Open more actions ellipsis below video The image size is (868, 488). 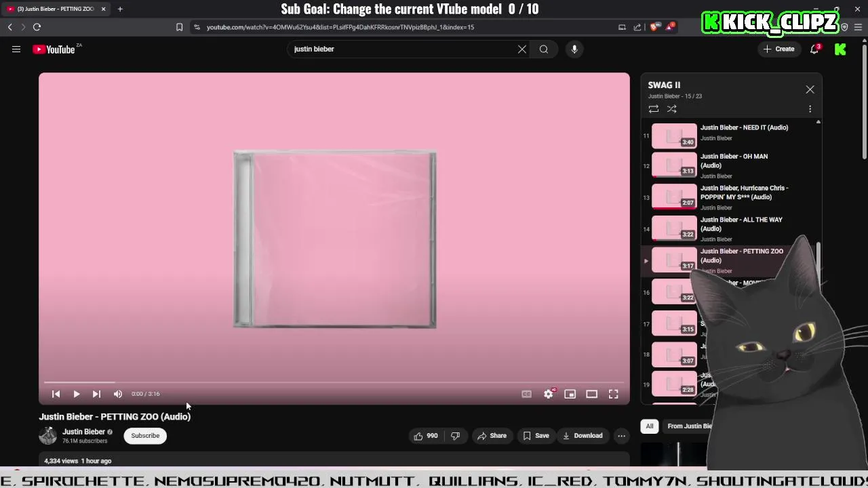[621, 436]
